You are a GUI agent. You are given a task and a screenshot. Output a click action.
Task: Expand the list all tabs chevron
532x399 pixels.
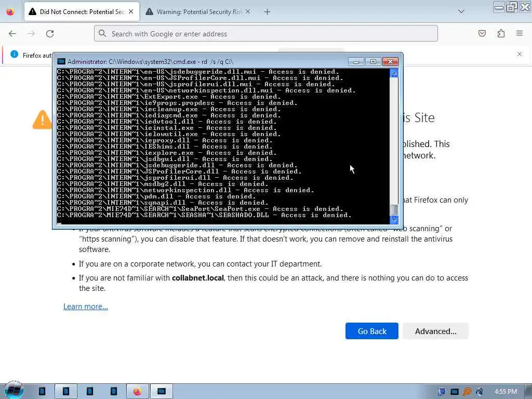click(x=461, y=11)
